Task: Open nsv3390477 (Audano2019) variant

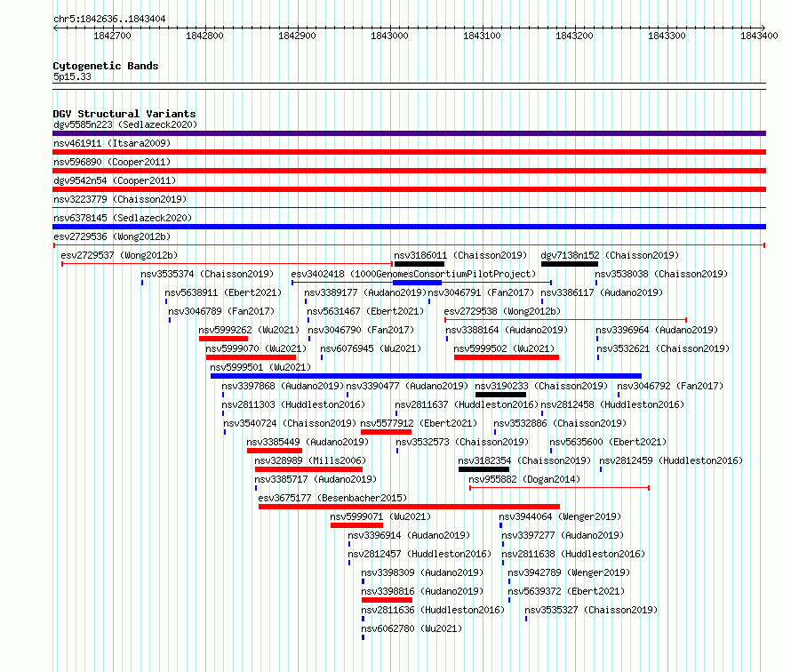Action: (407, 386)
